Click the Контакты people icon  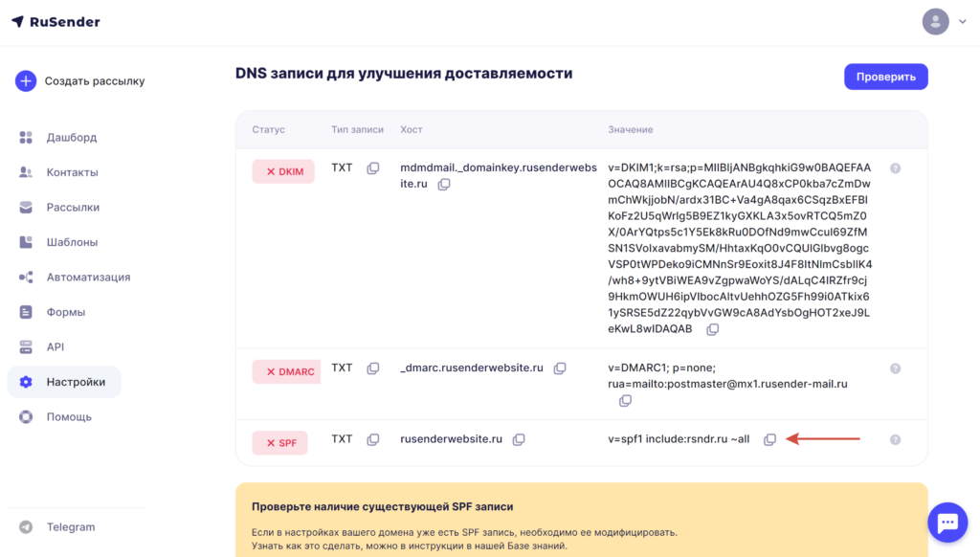[26, 172]
